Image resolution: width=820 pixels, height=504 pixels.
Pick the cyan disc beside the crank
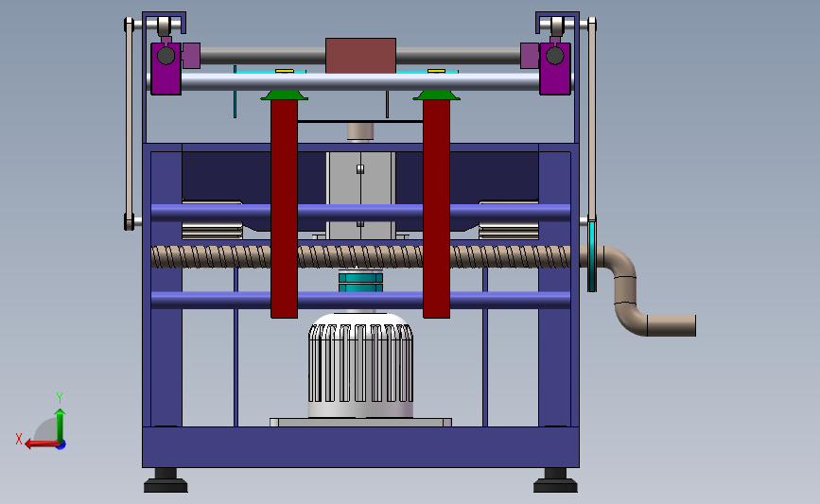[592, 255]
